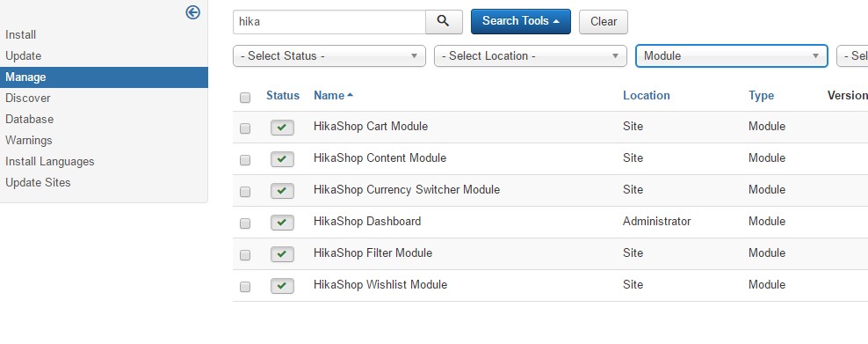The height and width of the screenshot is (344, 868).
Task: Collapse sidebar with the back arrow icon
Action: click(x=192, y=12)
